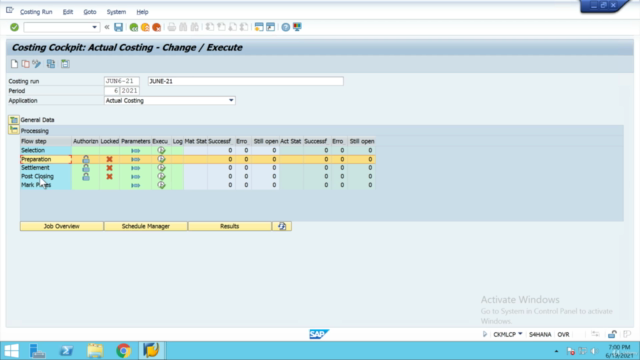Click the Find binoculars icon
The width and height of the screenshot is (640, 360).
(x=183, y=27)
